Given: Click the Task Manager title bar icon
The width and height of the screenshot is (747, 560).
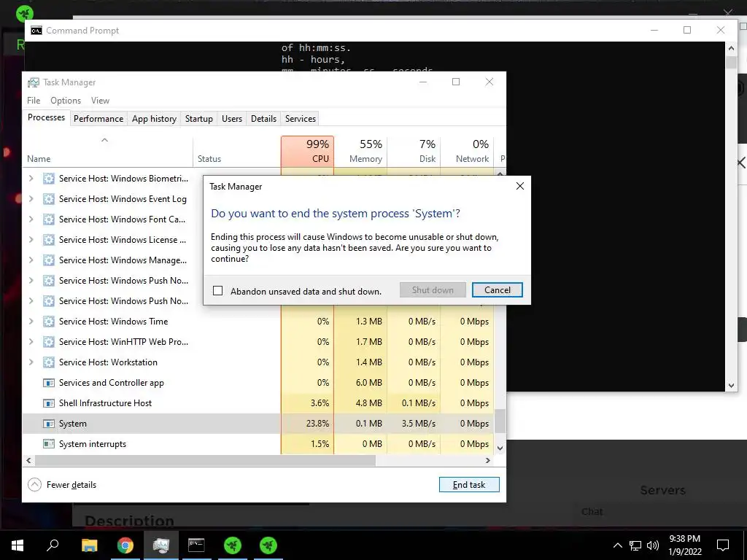Looking at the screenshot, I should click(x=34, y=82).
